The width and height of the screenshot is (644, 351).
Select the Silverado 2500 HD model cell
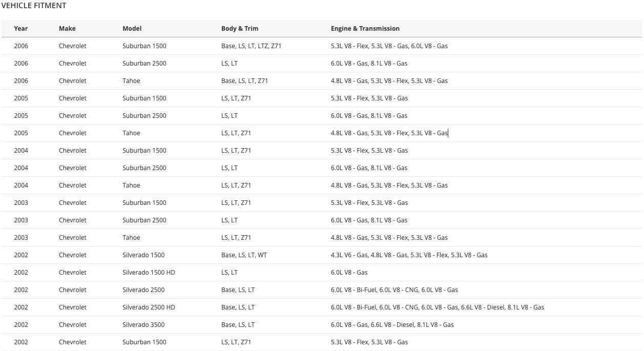(x=149, y=307)
